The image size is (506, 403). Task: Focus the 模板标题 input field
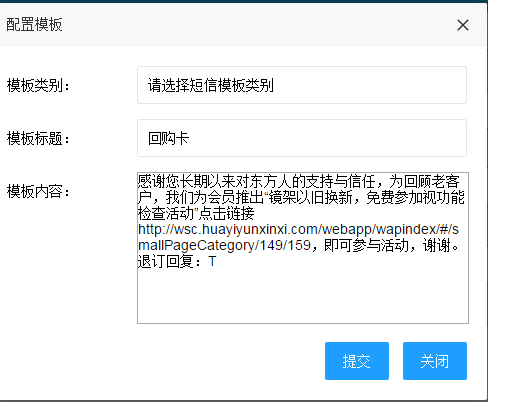pyautogui.click(x=302, y=138)
